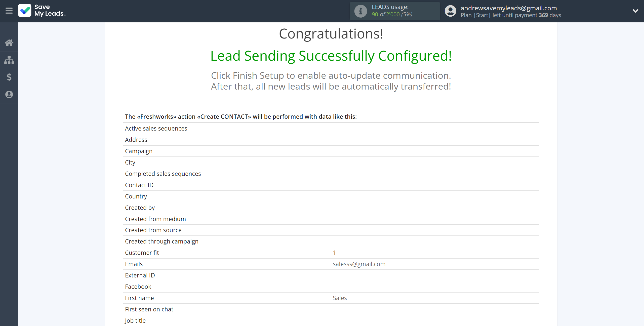Click the hamburger menu icon top left
This screenshot has height=326, width=644.
9,11
